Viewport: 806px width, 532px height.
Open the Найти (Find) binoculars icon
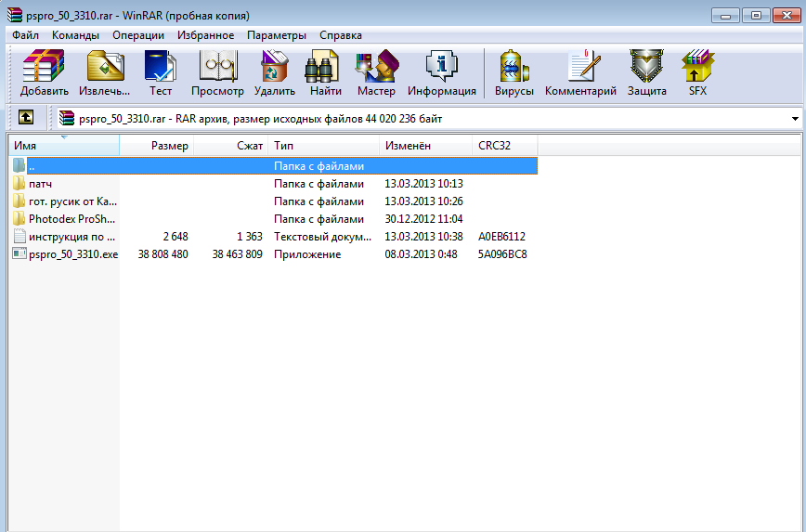(x=322, y=66)
